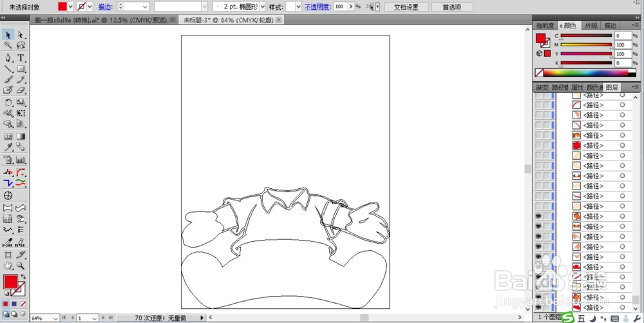Set fill mode to Gradient in toolbox
644x323 pixels.
pos(14,304)
